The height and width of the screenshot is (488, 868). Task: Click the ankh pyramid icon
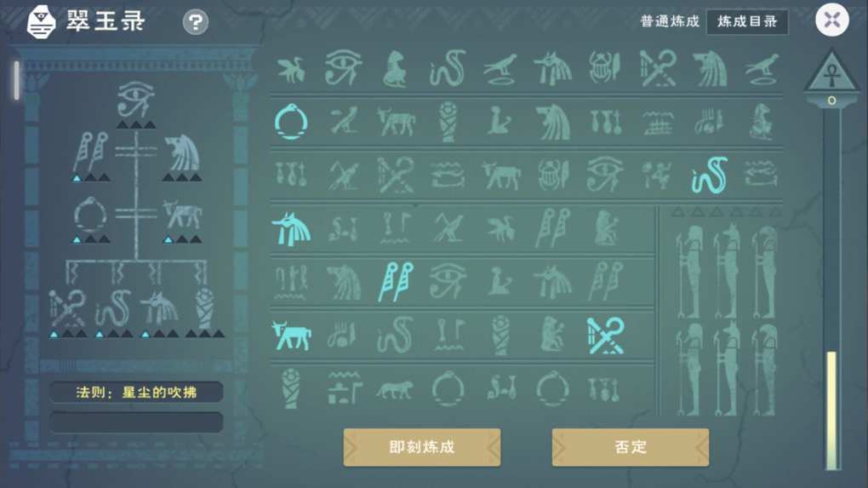pos(831,72)
